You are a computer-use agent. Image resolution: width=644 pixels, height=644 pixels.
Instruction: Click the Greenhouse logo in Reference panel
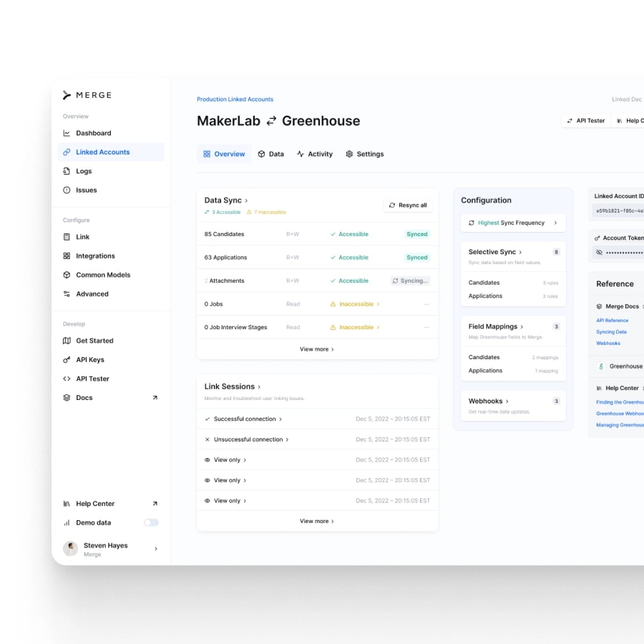[601, 366]
